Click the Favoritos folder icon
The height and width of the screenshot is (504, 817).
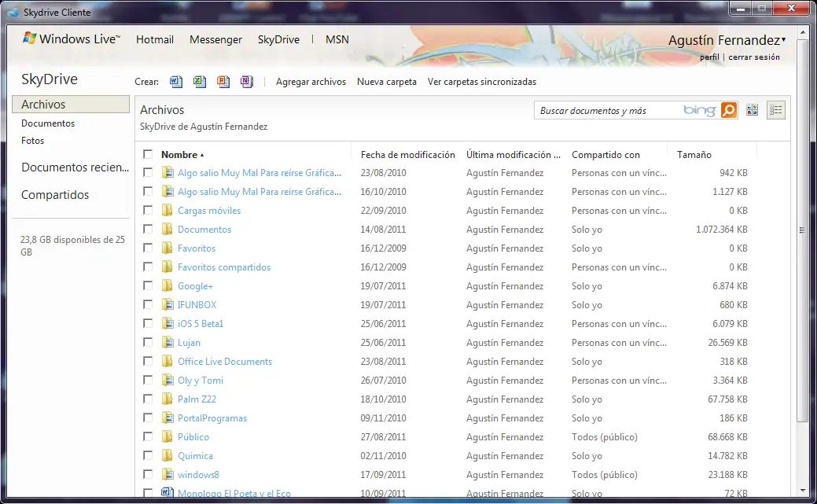pos(167,248)
